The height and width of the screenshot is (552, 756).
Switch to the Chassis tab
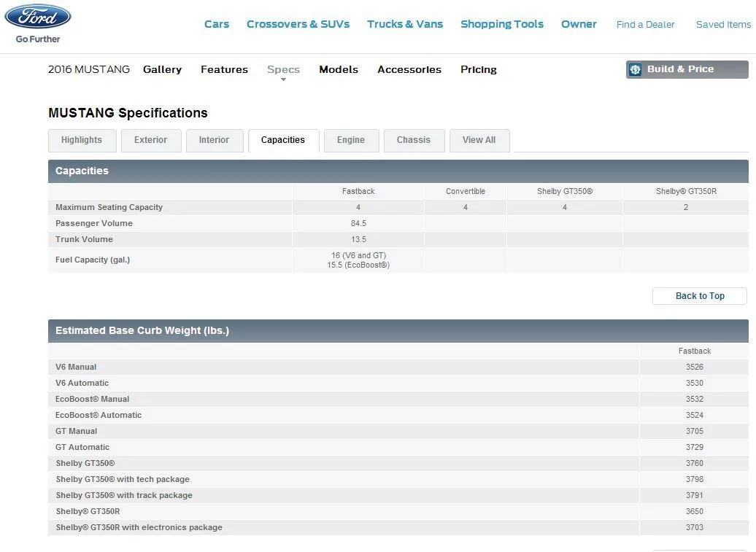[x=414, y=140]
